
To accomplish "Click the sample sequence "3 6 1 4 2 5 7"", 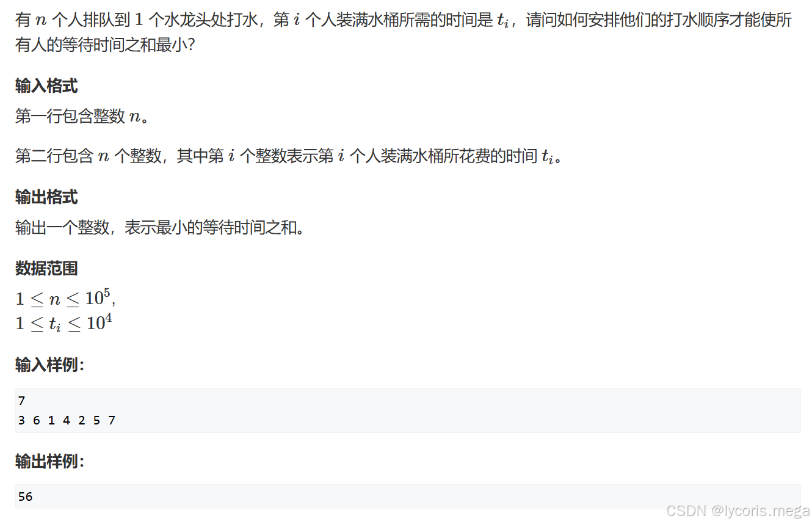I will pos(67,420).
